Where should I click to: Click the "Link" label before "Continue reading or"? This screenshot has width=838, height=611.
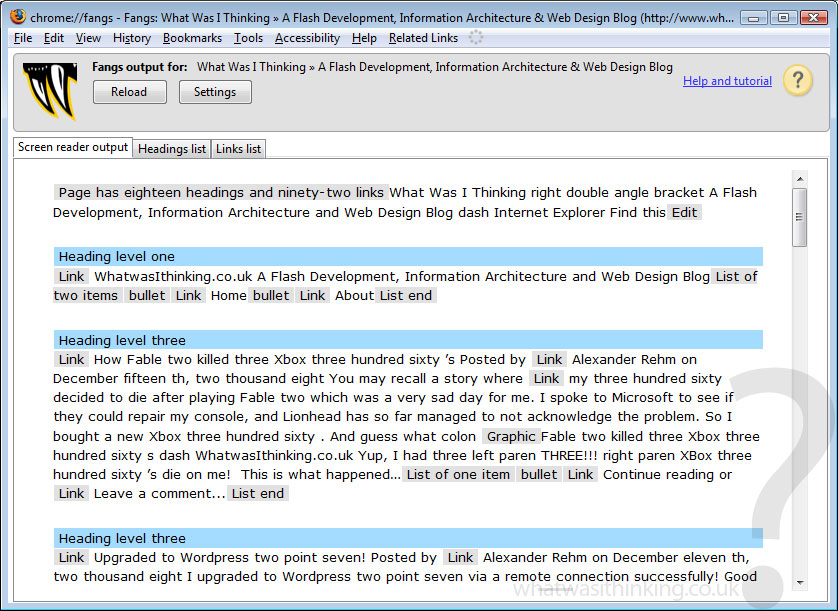coord(580,474)
